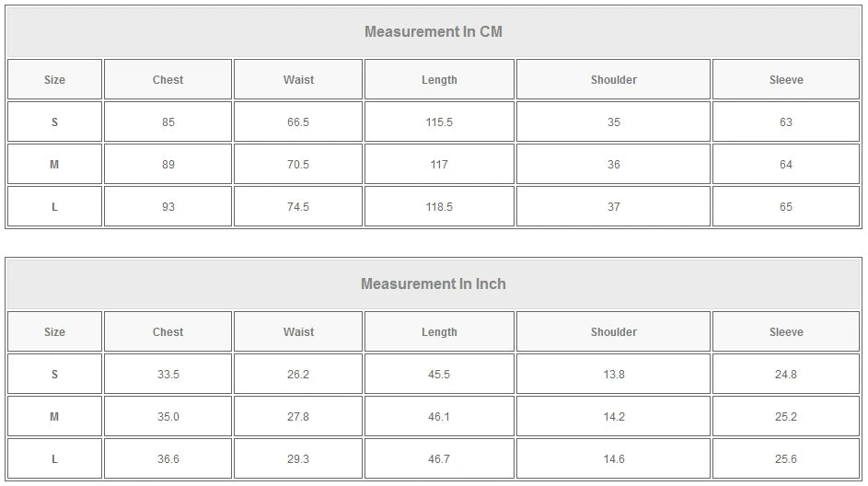This screenshot has width=868, height=486.
Task: Click the chest value 85 cell
Action: point(168,122)
